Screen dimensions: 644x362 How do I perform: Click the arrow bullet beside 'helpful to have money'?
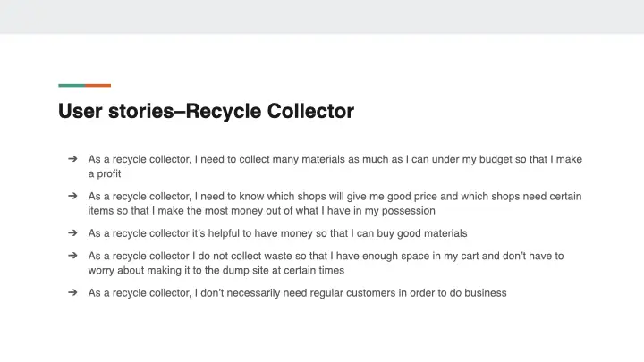point(72,232)
